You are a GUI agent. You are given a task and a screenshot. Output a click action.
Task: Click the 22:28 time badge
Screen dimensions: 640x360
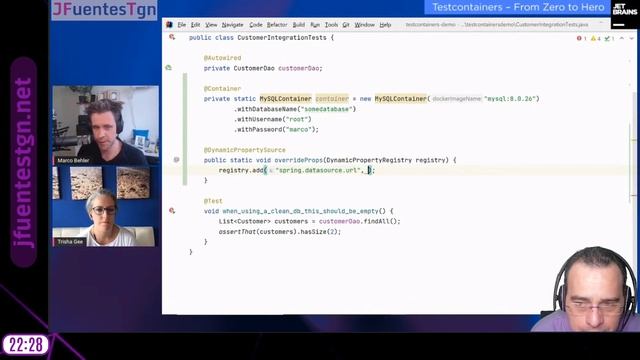point(25,345)
